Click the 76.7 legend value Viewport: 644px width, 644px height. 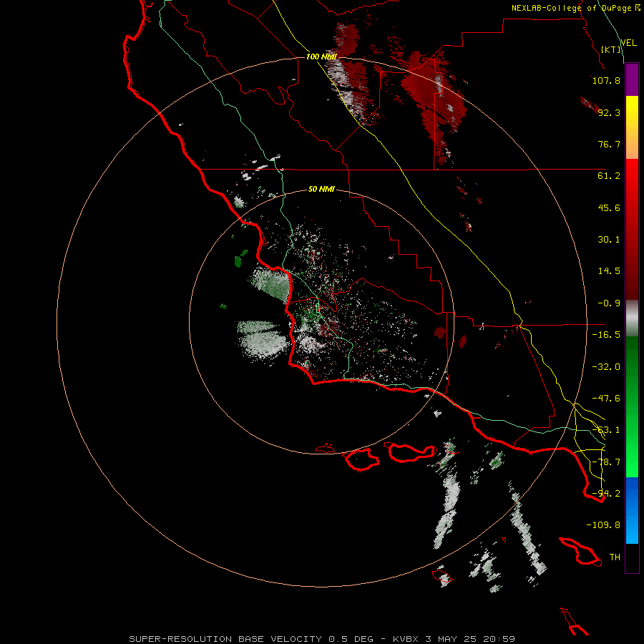pos(609,144)
